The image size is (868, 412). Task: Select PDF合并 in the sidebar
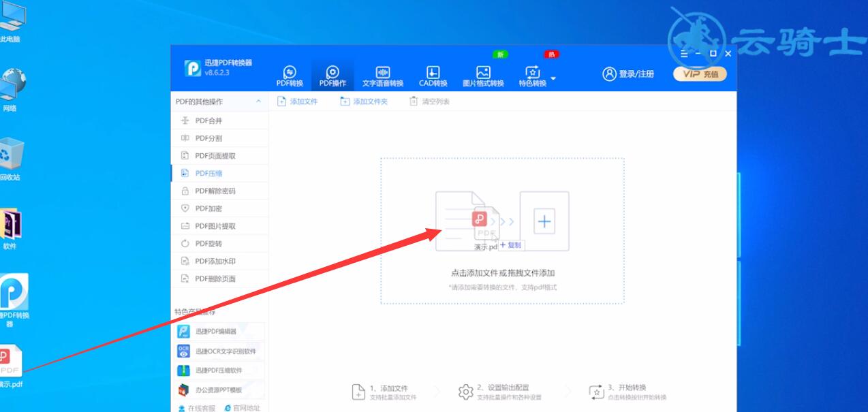[x=219, y=121]
